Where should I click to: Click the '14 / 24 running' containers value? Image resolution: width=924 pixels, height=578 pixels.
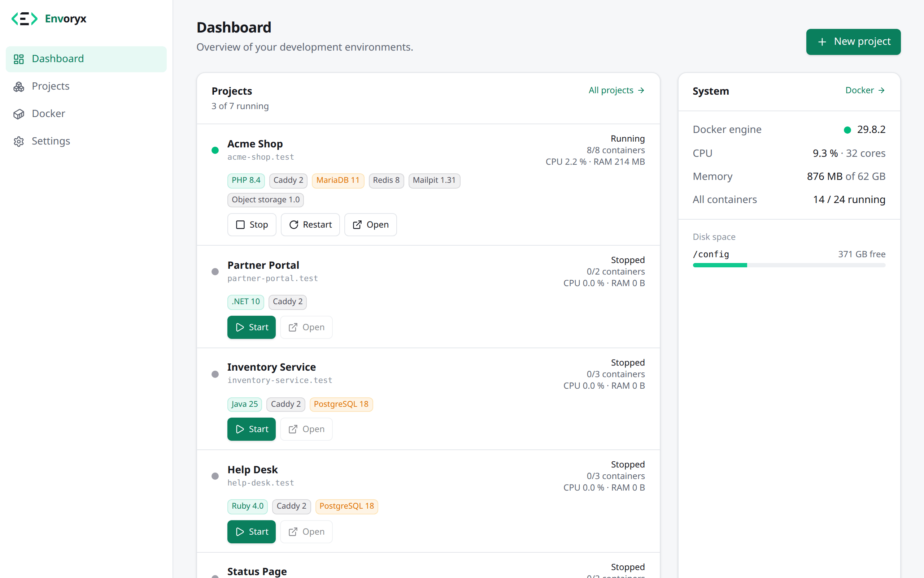[849, 199]
